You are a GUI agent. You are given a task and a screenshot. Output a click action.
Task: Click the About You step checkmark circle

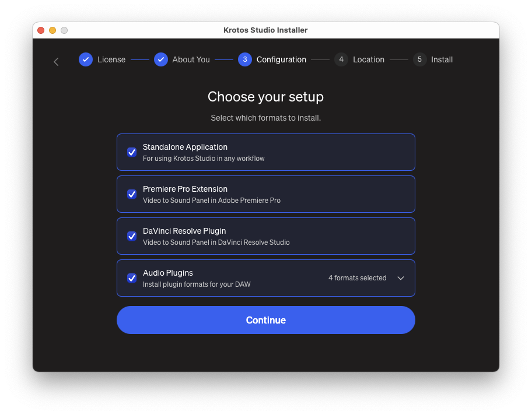[x=161, y=59]
